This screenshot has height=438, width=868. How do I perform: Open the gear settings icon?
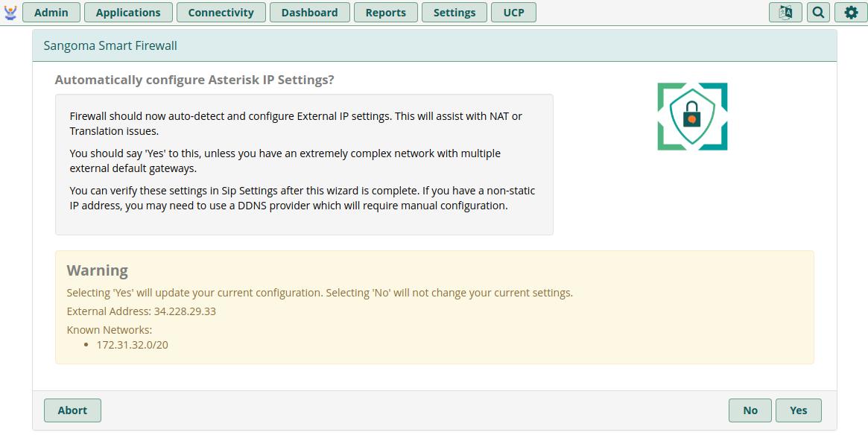click(x=851, y=13)
